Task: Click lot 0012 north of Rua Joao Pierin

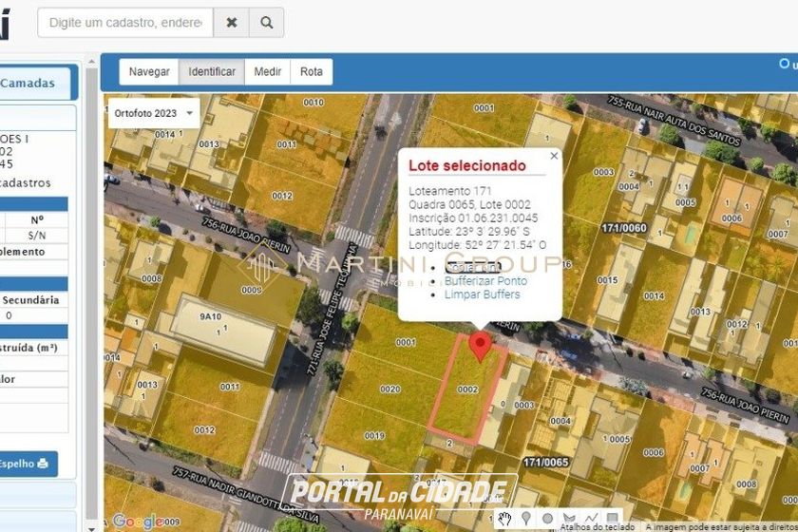Action: 282,196
